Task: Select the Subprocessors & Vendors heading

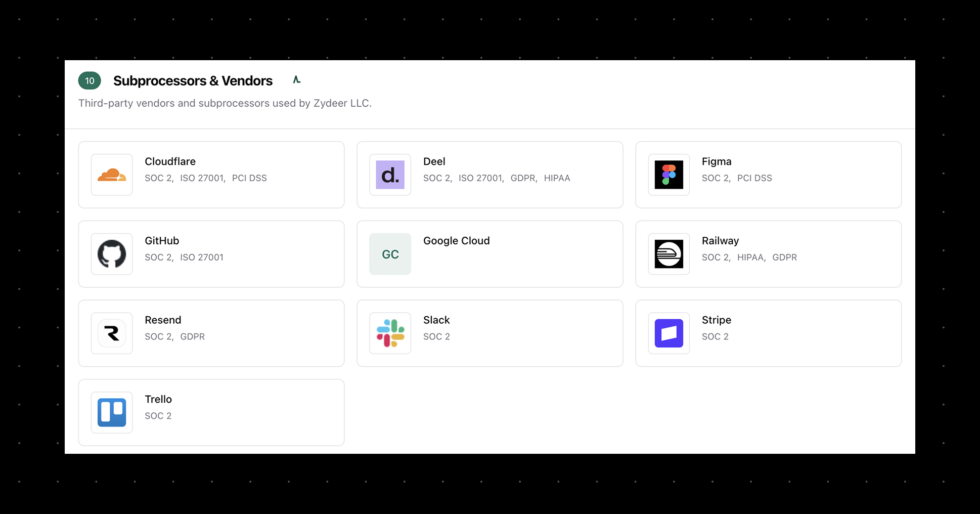Action: tap(193, 80)
